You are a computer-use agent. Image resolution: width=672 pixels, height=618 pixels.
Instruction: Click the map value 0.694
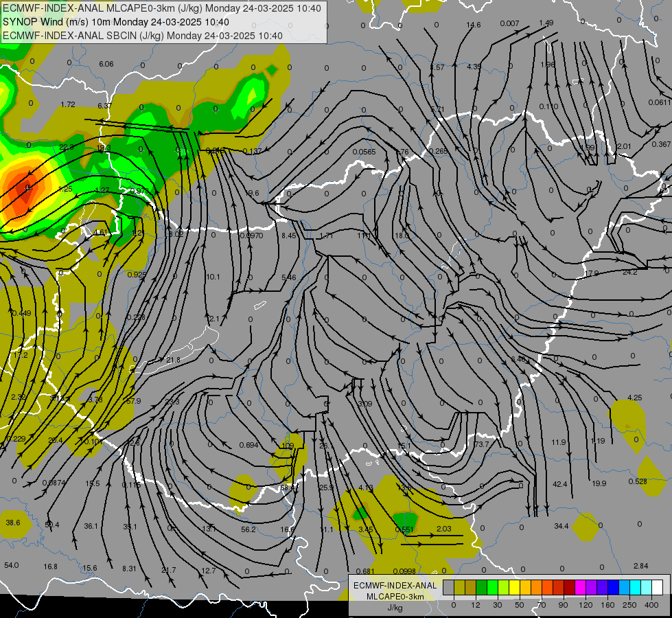248,445
